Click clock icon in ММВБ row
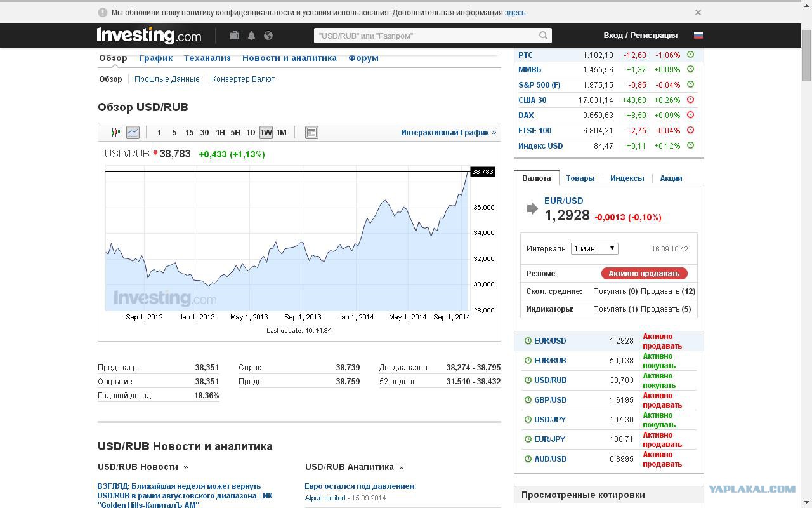Viewport: 812px width, 508px height. [x=691, y=69]
